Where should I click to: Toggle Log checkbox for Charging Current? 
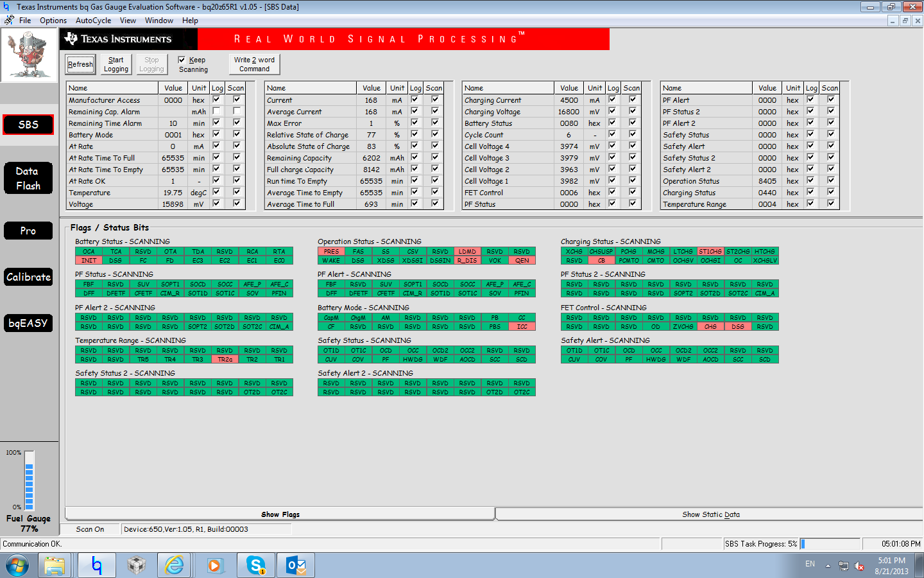pos(613,100)
